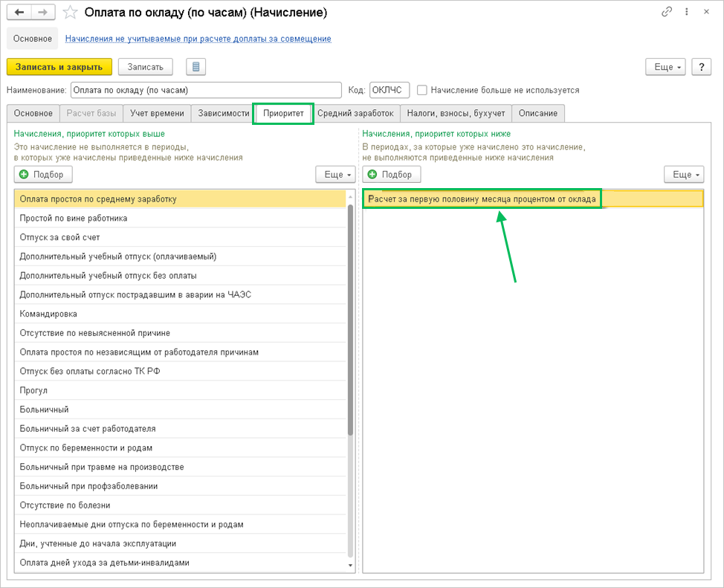
Task: Select the Прогул row
Action: coord(181,391)
